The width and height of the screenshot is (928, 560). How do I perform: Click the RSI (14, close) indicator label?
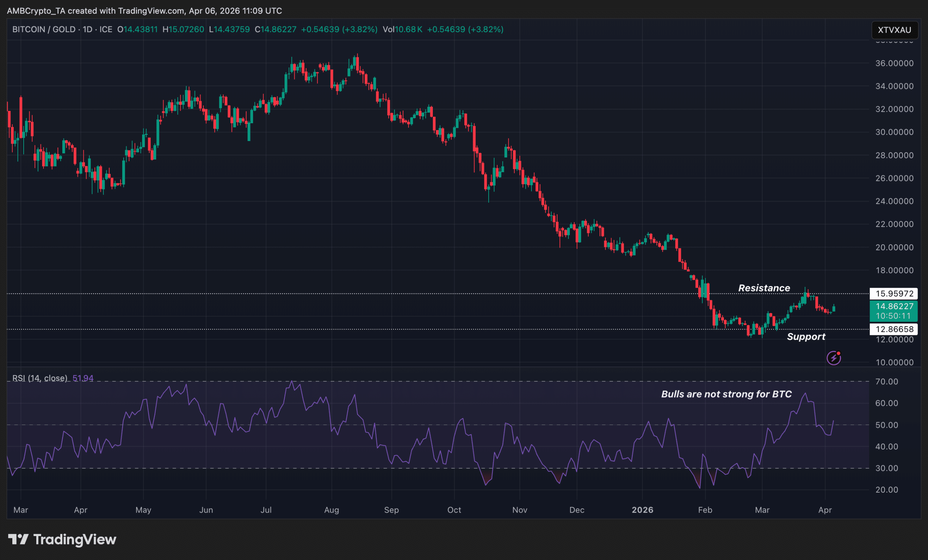pos(40,378)
